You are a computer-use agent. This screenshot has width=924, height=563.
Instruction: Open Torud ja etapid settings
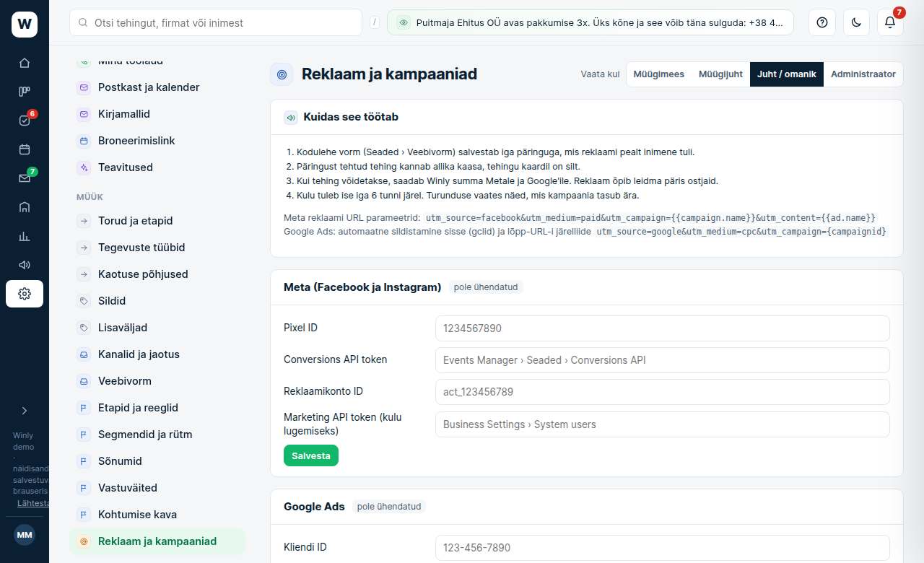click(x=157, y=221)
